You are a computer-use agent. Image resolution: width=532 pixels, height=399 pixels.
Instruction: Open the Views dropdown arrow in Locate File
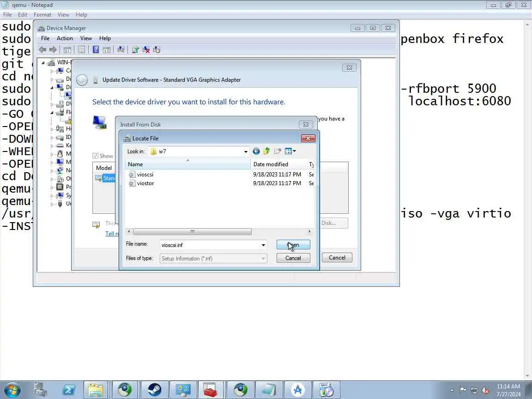click(295, 151)
